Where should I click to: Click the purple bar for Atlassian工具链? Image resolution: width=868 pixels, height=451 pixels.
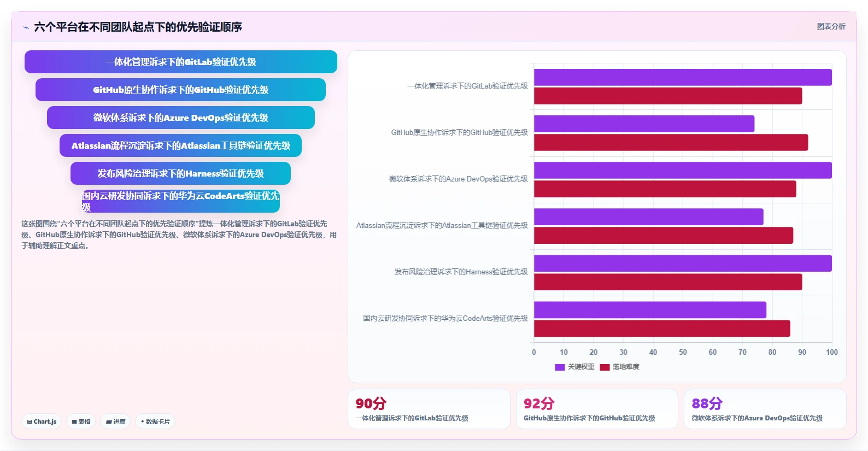(x=649, y=216)
